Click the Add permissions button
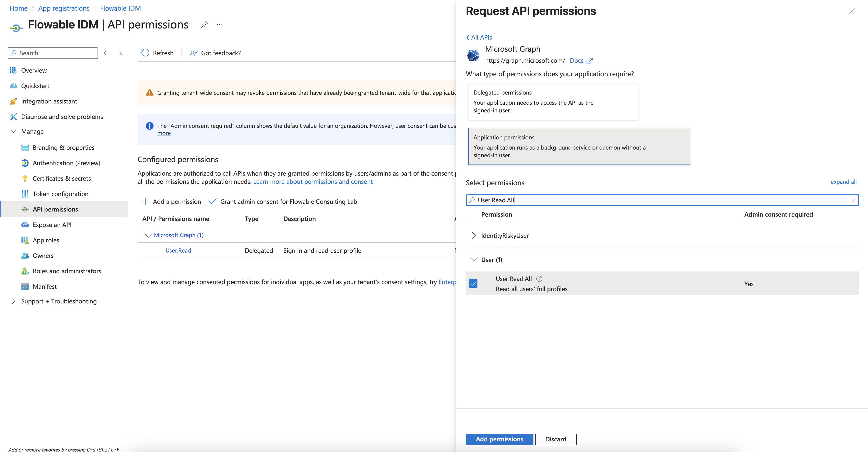 click(499, 439)
